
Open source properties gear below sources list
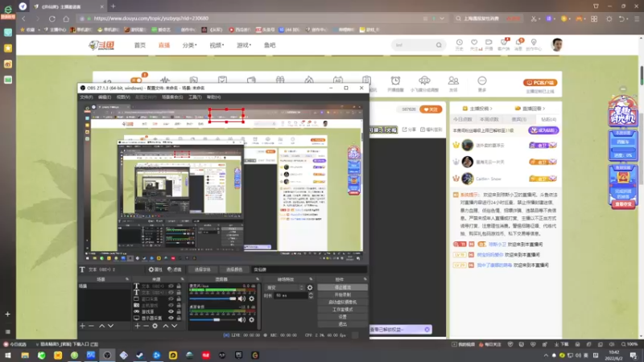pyautogui.click(x=155, y=326)
